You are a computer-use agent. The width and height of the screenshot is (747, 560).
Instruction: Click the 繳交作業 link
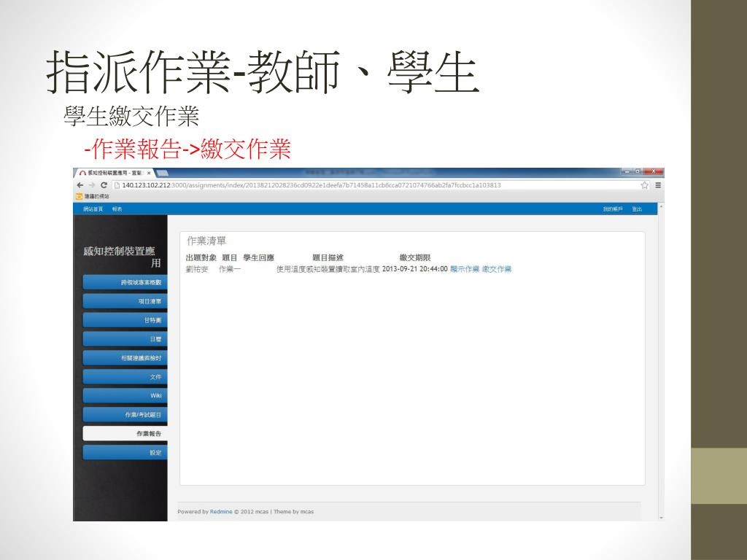click(496, 269)
